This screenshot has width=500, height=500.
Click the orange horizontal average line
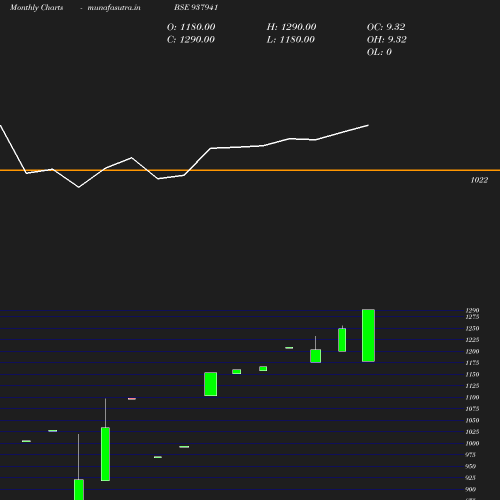[x=250, y=170]
